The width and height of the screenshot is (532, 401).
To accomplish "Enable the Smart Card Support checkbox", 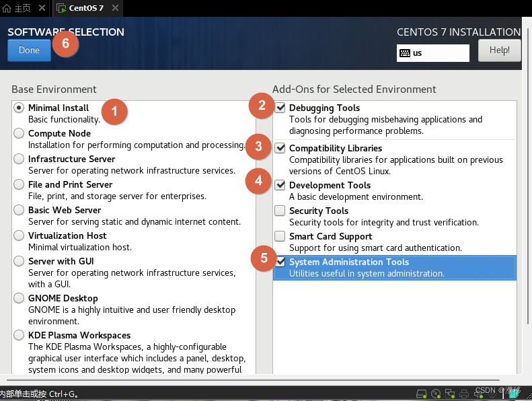I will (x=280, y=236).
